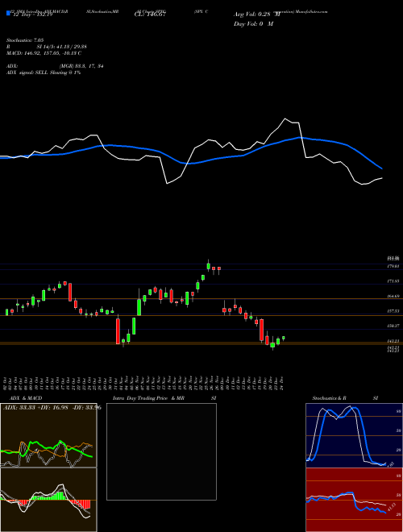
Task: Select the '12 Day = 132.19' label
Action: (x=31, y=15)
